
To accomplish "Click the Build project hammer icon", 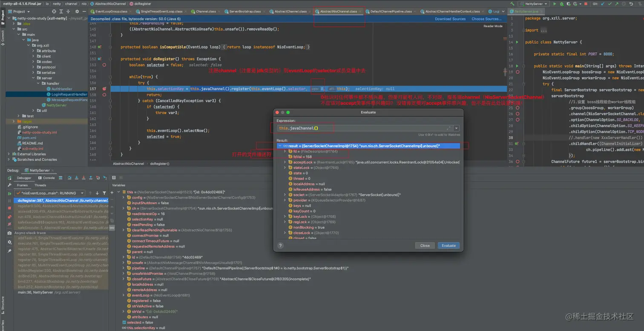I will [x=512, y=4].
